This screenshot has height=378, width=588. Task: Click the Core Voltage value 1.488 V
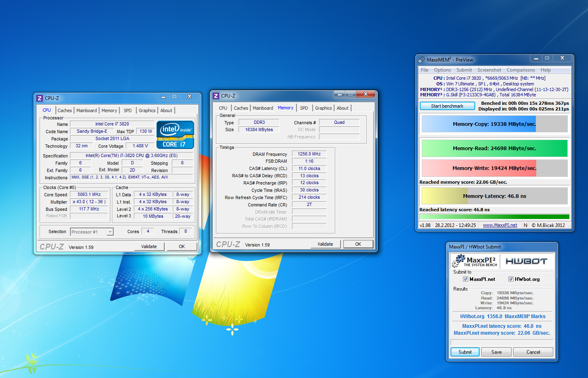pos(140,146)
